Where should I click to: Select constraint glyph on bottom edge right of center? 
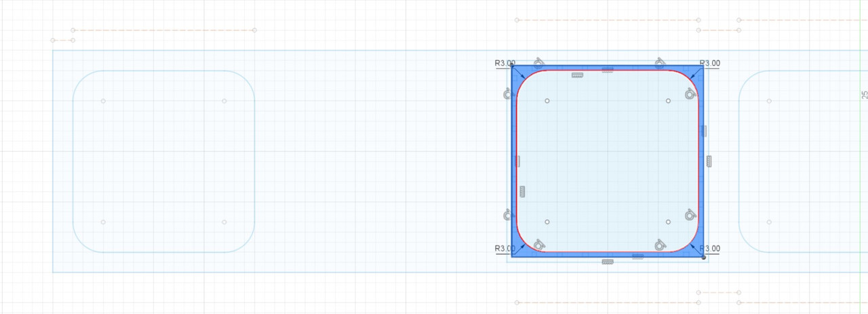(x=637, y=256)
